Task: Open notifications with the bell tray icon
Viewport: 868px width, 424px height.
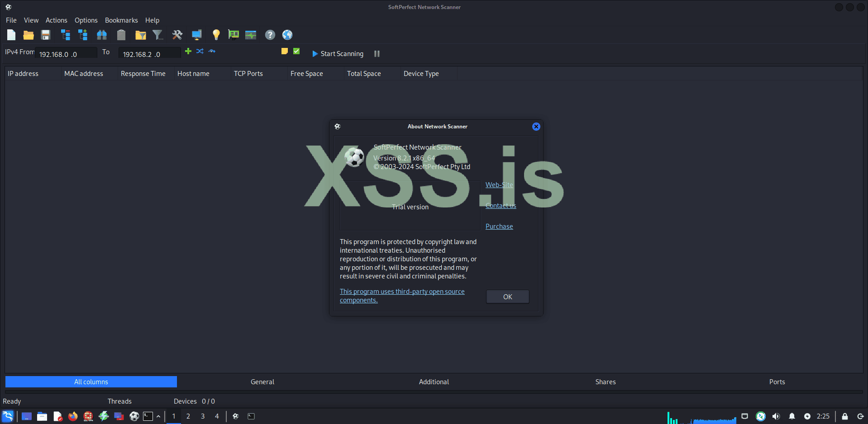Action: [x=792, y=416]
